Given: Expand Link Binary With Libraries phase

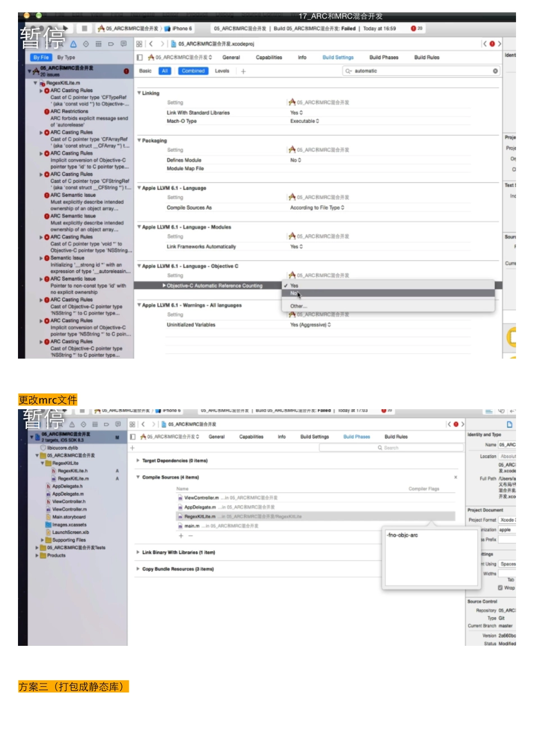Looking at the screenshot, I should click(x=138, y=553).
